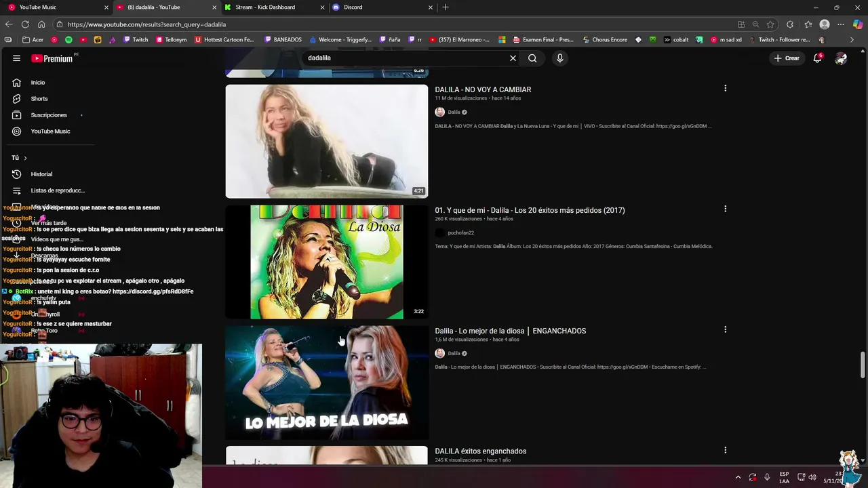Click the Crear button
Screen dimensions: 868x488
(x=787, y=58)
